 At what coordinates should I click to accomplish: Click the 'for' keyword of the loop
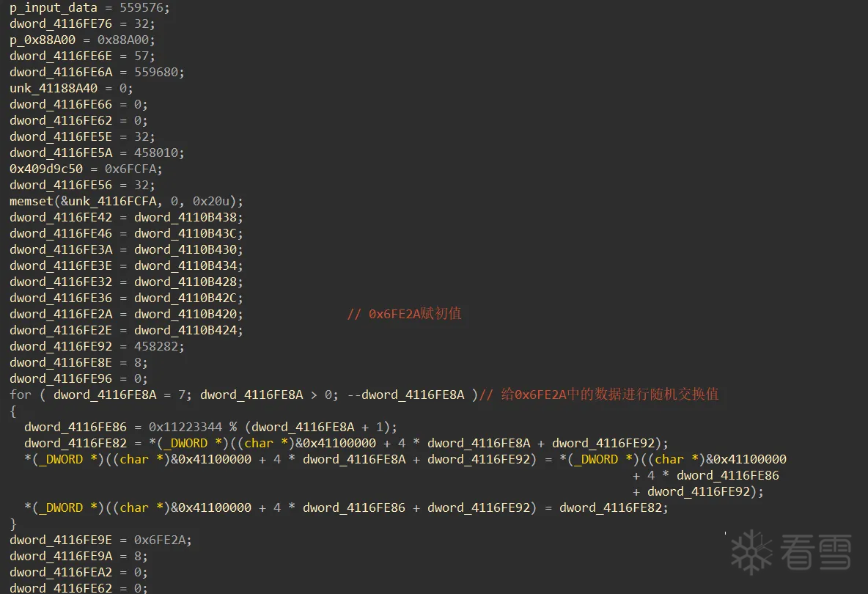(x=21, y=395)
